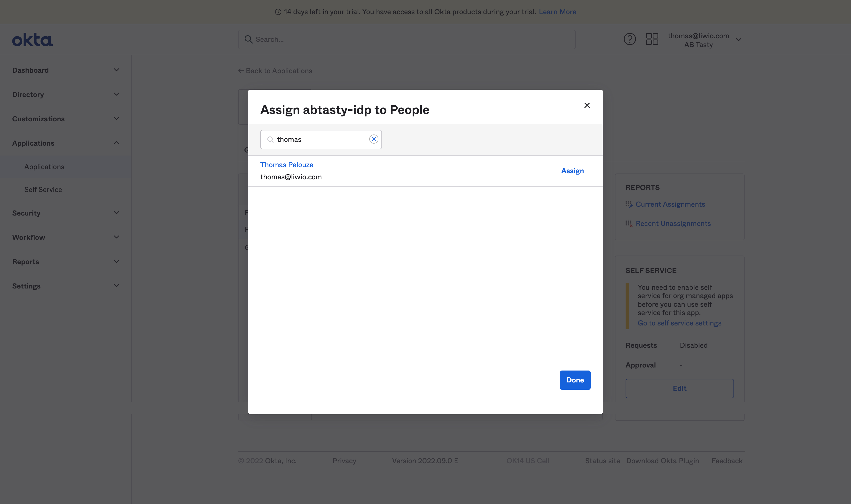Click the Okta, Inc. footer link
Viewport: 851px width, 504px height.
pos(280,461)
